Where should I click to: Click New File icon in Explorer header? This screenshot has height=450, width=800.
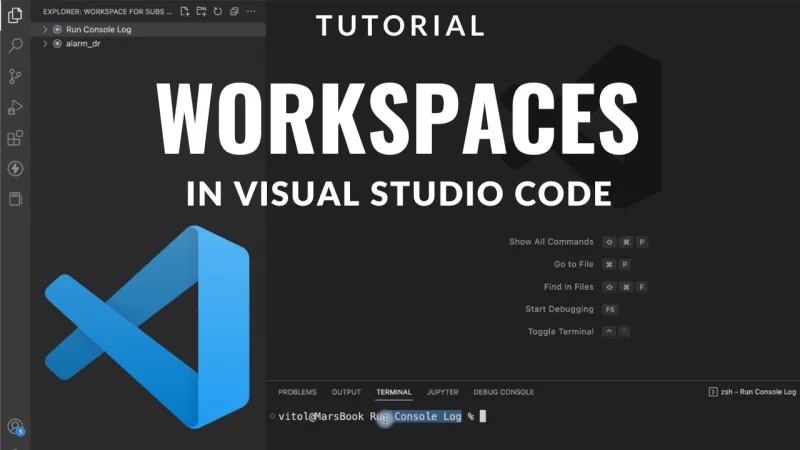click(185, 11)
